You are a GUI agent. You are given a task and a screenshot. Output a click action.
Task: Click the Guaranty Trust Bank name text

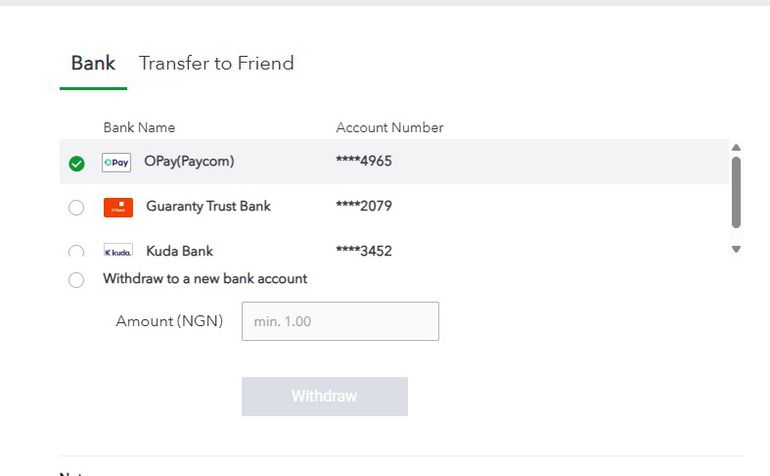(208, 206)
